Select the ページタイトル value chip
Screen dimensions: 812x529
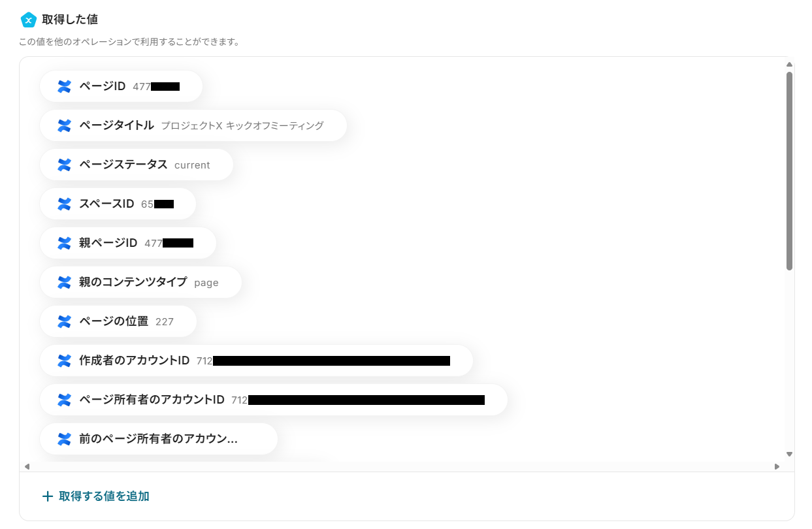[x=193, y=125]
